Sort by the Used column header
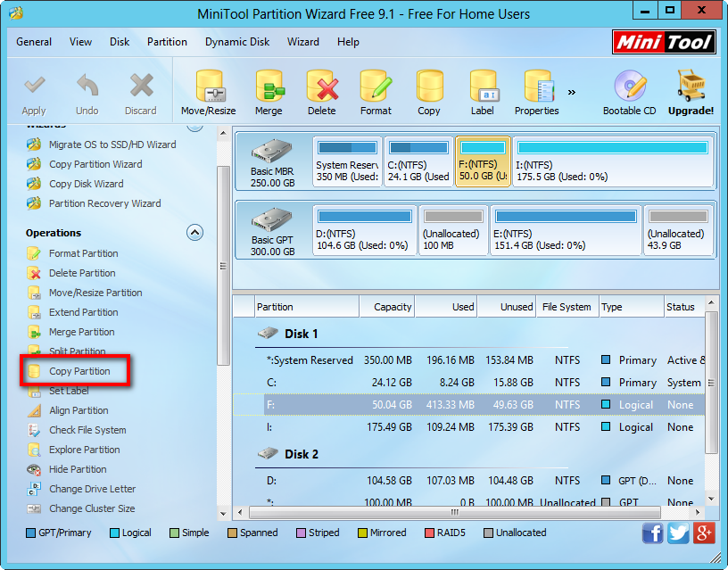This screenshot has height=570, width=728. pos(446,307)
